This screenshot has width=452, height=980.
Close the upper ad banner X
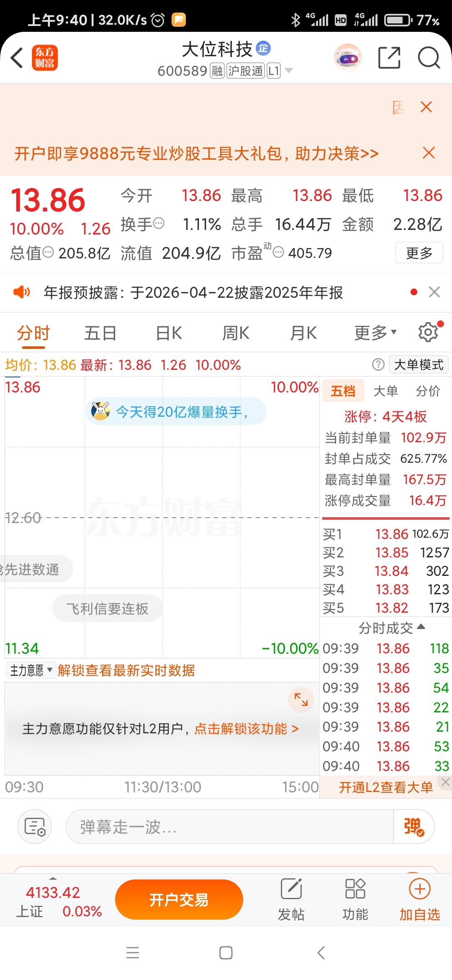click(x=426, y=107)
